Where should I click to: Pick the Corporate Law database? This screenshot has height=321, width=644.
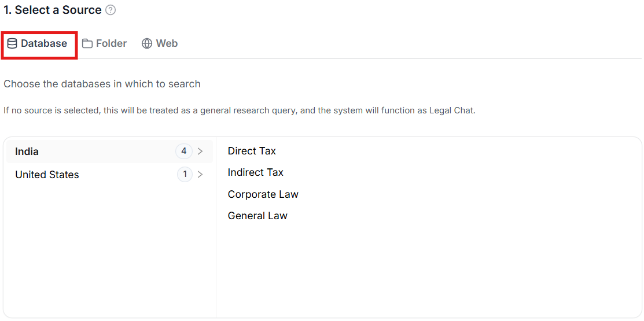pos(263,194)
